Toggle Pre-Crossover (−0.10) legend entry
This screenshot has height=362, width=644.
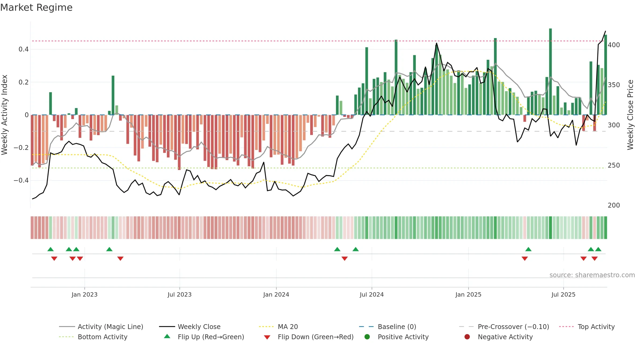[x=504, y=327]
